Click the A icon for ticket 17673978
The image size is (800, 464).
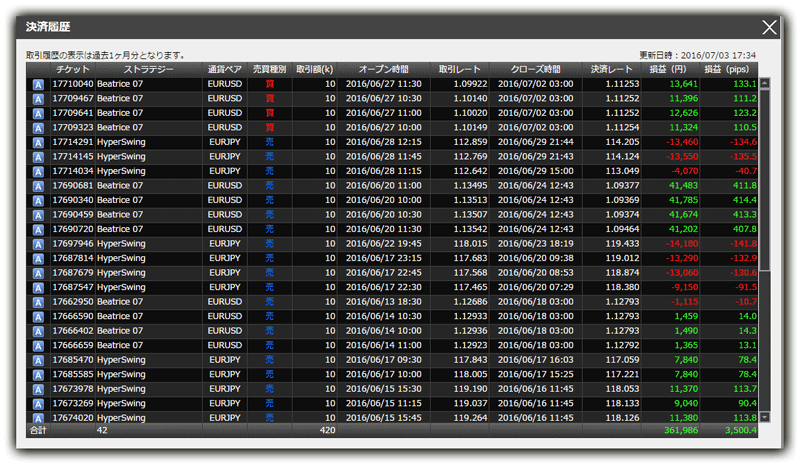[x=38, y=390]
